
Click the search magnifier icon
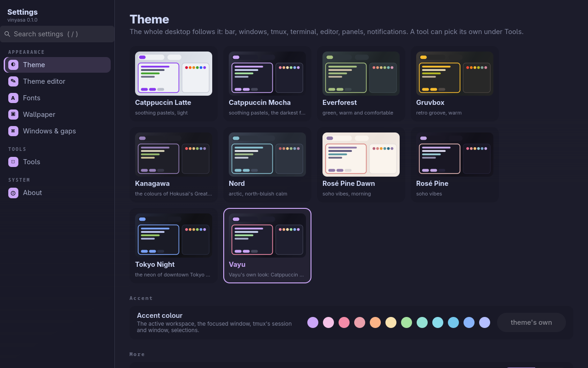pyautogui.click(x=7, y=34)
